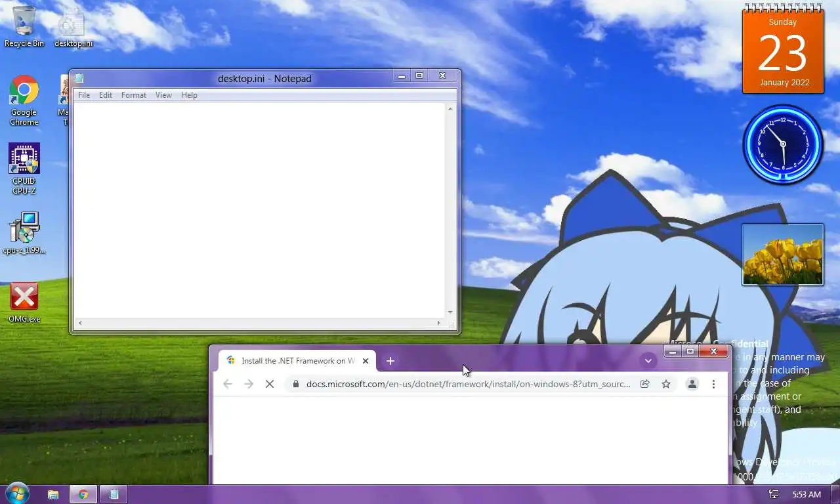Click Notepad horizontal scrollbar left arrow

pyautogui.click(x=80, y=323)
